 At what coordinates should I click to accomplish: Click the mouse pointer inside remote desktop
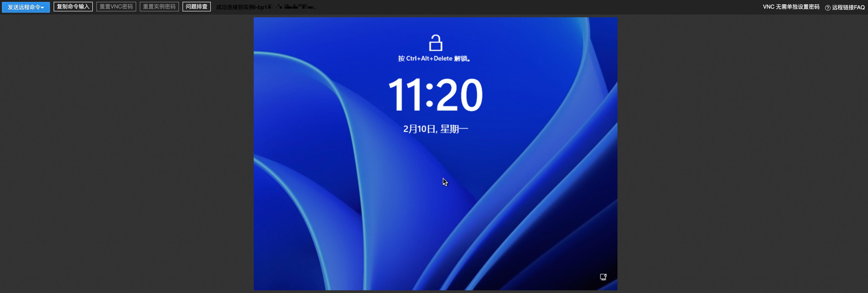tap(445, 182)
